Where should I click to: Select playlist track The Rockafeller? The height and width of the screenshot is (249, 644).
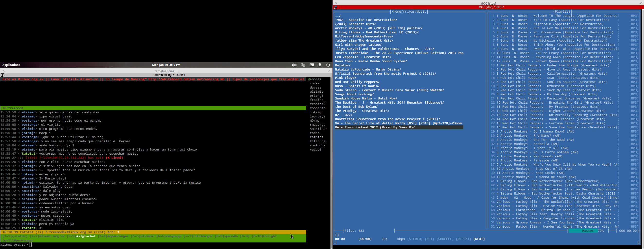click(x=565, y=202)
